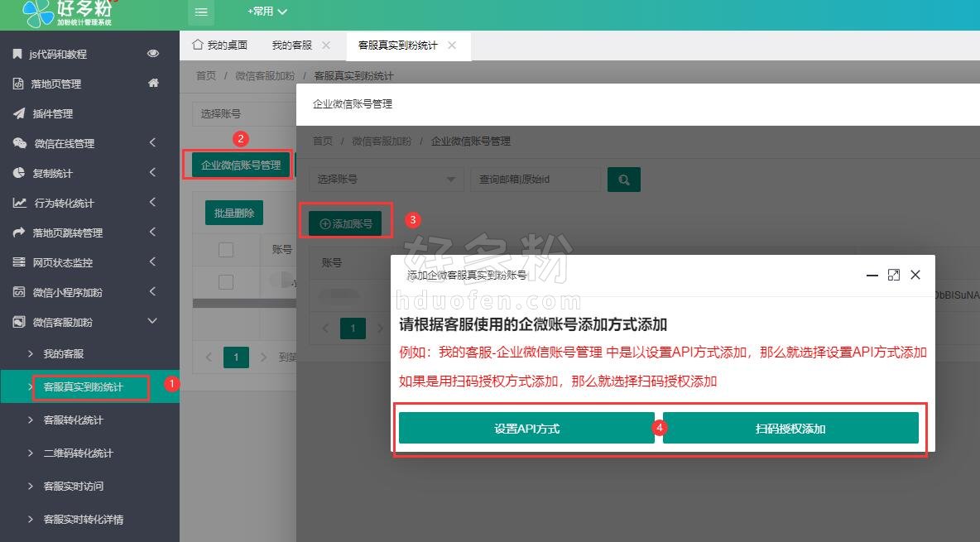
Task: Open 客服转化统计 in the sidebar
Action: click(74, 420)
